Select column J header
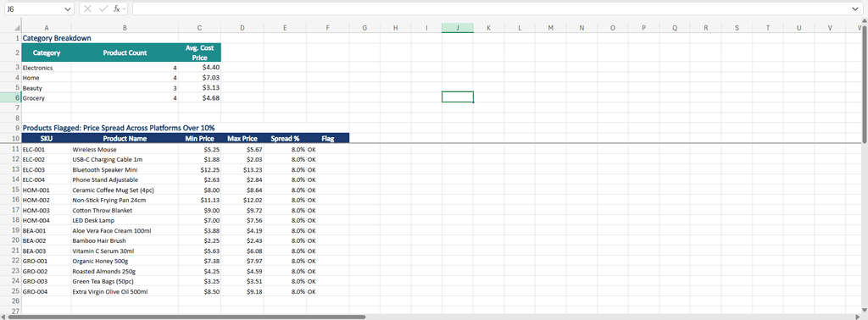 pos(458,28)
